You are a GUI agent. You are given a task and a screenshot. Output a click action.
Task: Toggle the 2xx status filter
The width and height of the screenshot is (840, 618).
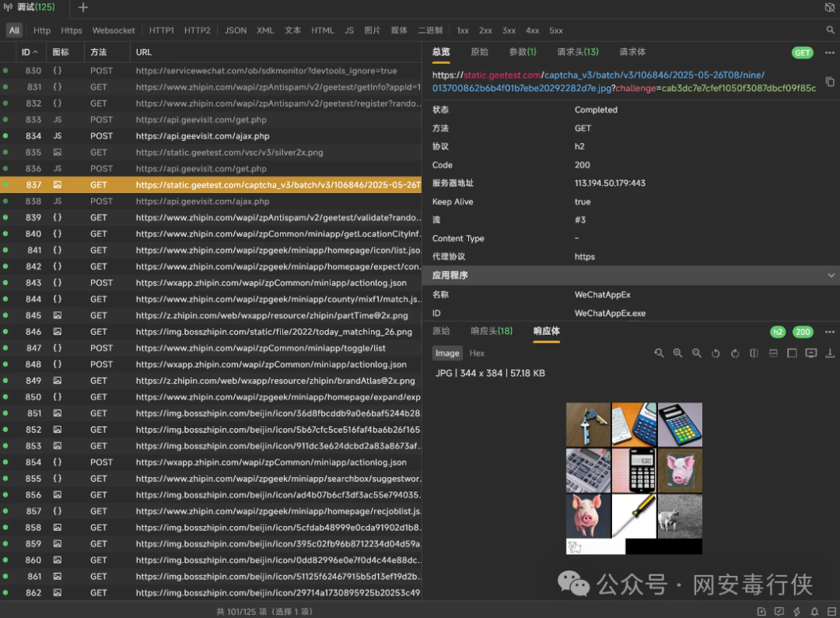tap(485, 30)
